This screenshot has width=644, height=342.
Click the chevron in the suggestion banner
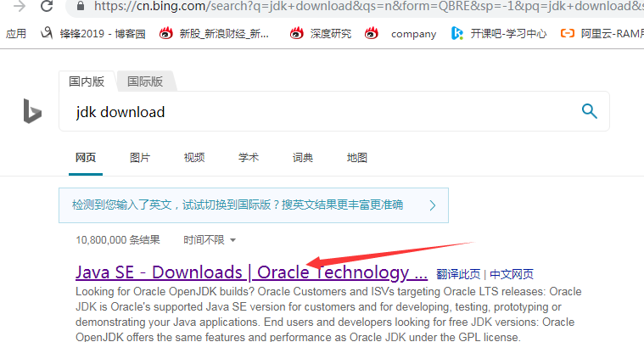coord(433,205)
